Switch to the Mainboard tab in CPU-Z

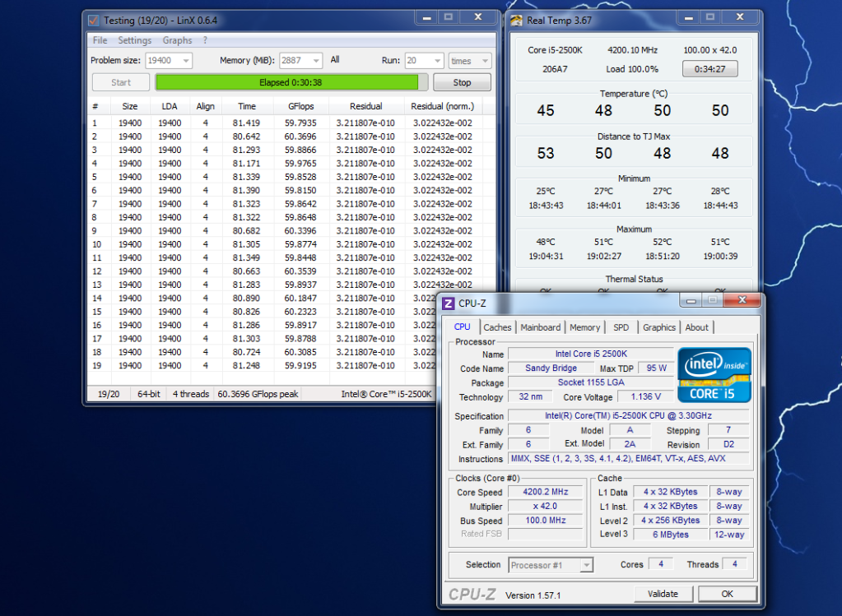pos(540,327)
